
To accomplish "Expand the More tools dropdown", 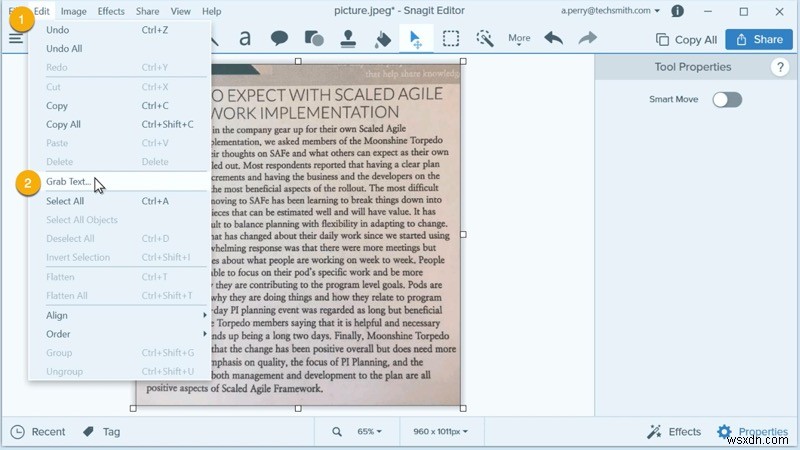I will pos(519,39).
